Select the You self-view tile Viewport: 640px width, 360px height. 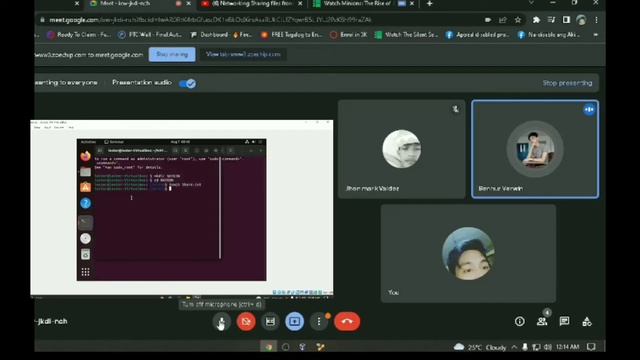click(x=468, y=253)
